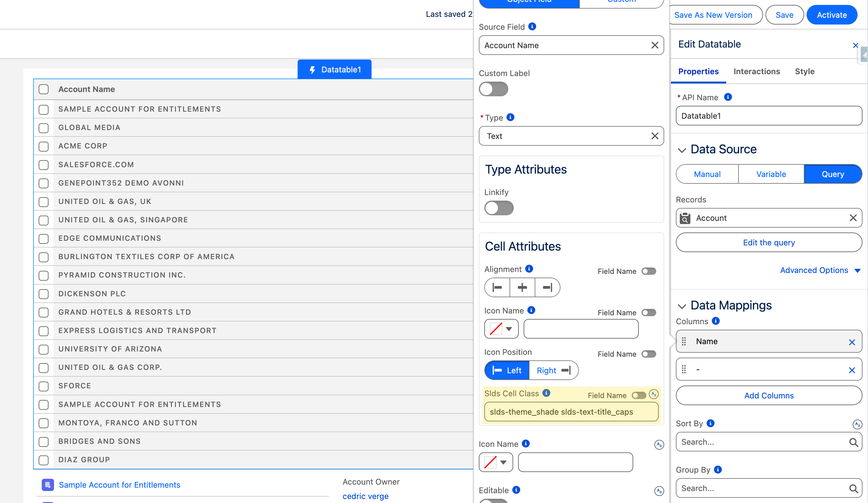Open Icon Name picker dropdown in Cell Attributes

click(x=501, y=329)
